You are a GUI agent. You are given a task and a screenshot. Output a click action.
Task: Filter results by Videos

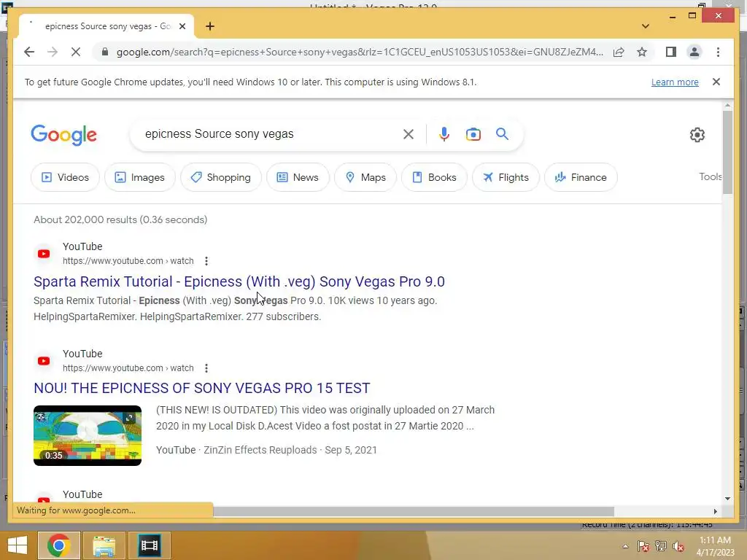click(65, 177)
